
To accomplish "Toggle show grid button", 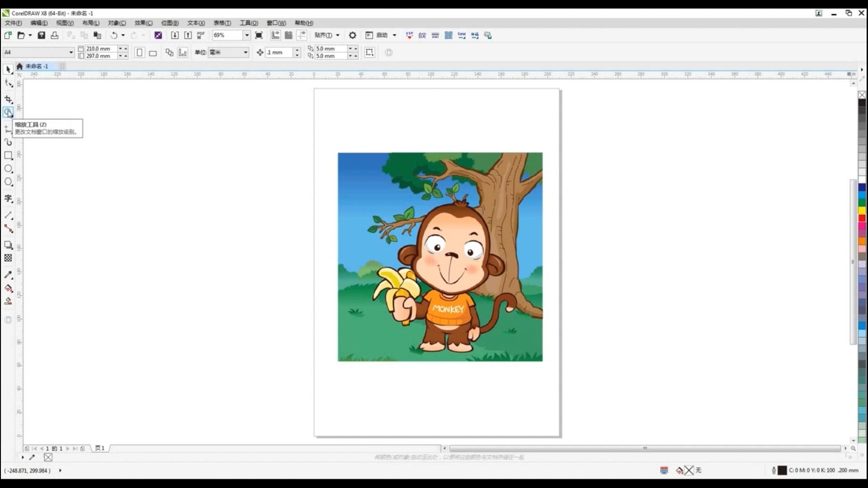I will click(x=288, y=35).
